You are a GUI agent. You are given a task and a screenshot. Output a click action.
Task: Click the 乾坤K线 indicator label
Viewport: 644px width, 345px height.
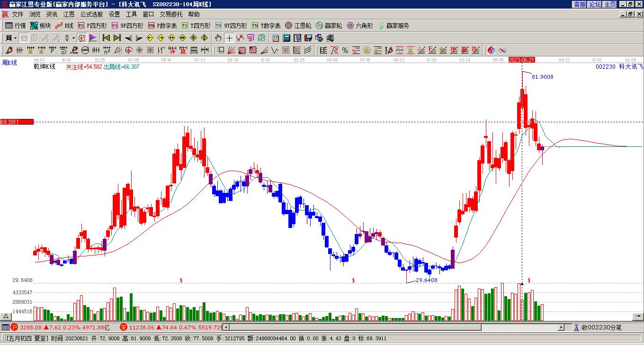click(x=44, y=67)
